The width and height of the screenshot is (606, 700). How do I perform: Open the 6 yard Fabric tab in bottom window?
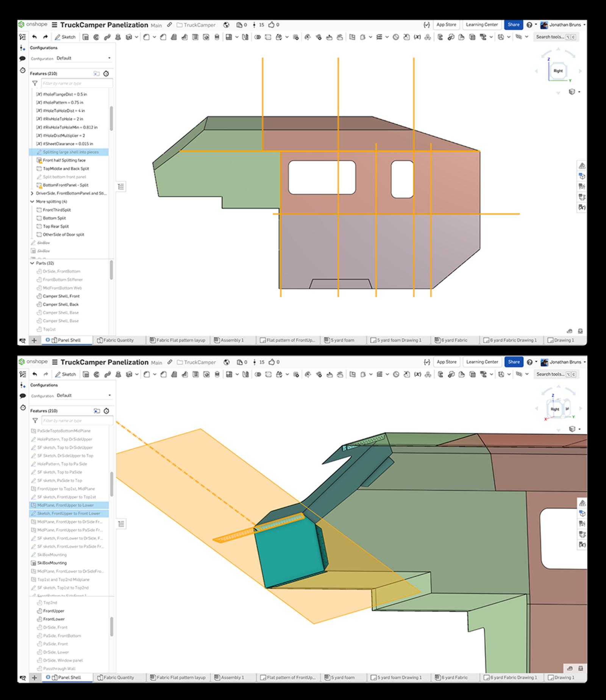(x=454, y=678)
